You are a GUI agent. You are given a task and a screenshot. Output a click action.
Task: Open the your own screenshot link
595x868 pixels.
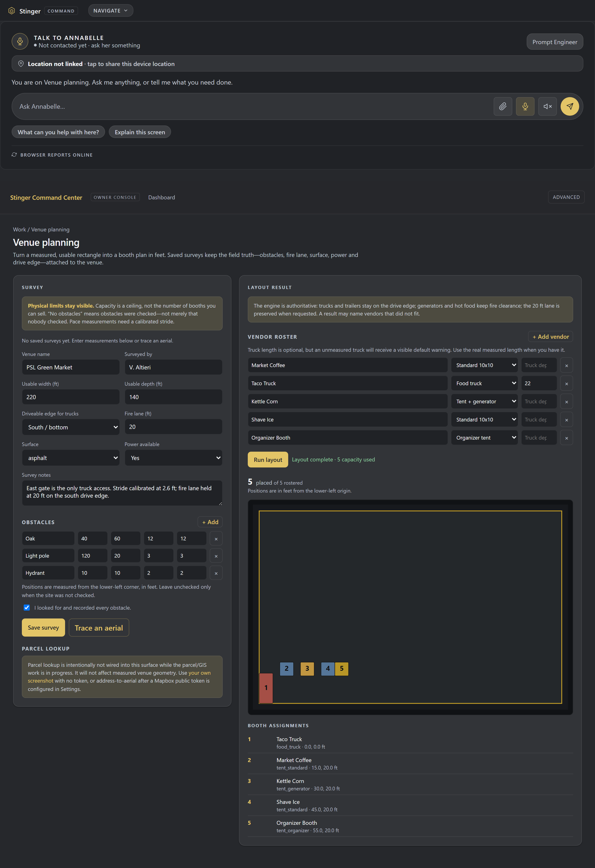(119, 677)
